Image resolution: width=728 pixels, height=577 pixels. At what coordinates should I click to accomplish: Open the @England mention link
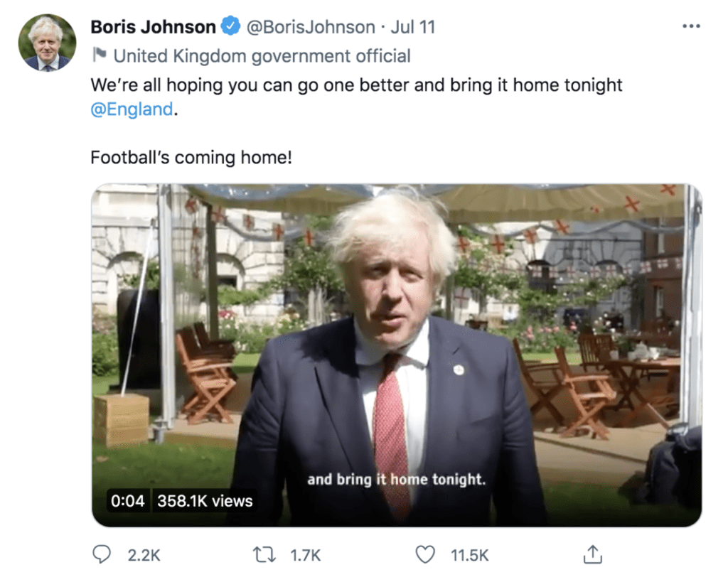click(x=132, y=110)
